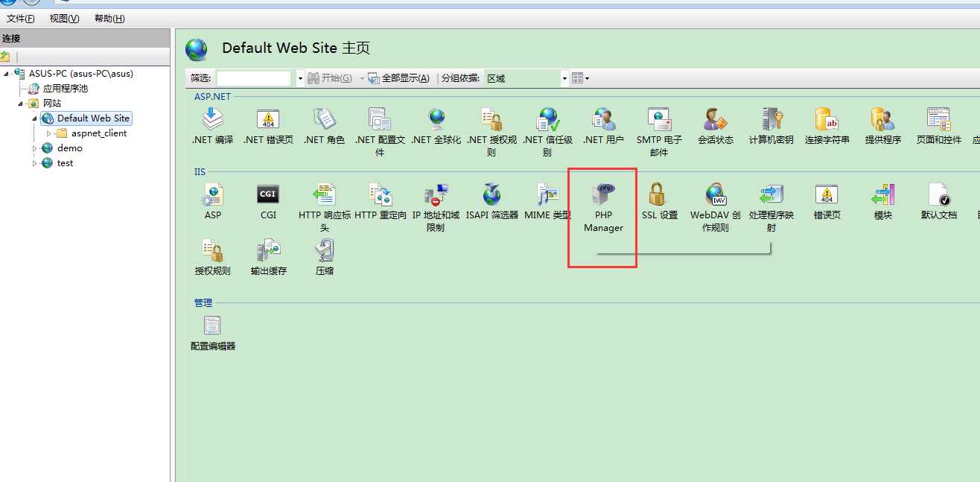This screenshot has height=482, width=980.
Task: Open the ASP feature icon
Action: tap(213, 201)
